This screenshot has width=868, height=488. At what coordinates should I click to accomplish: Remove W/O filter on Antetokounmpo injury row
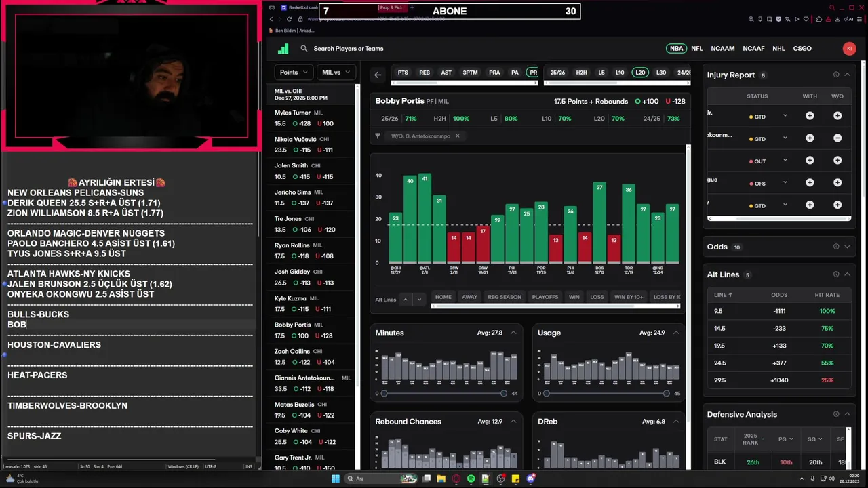tap(837, 138)
